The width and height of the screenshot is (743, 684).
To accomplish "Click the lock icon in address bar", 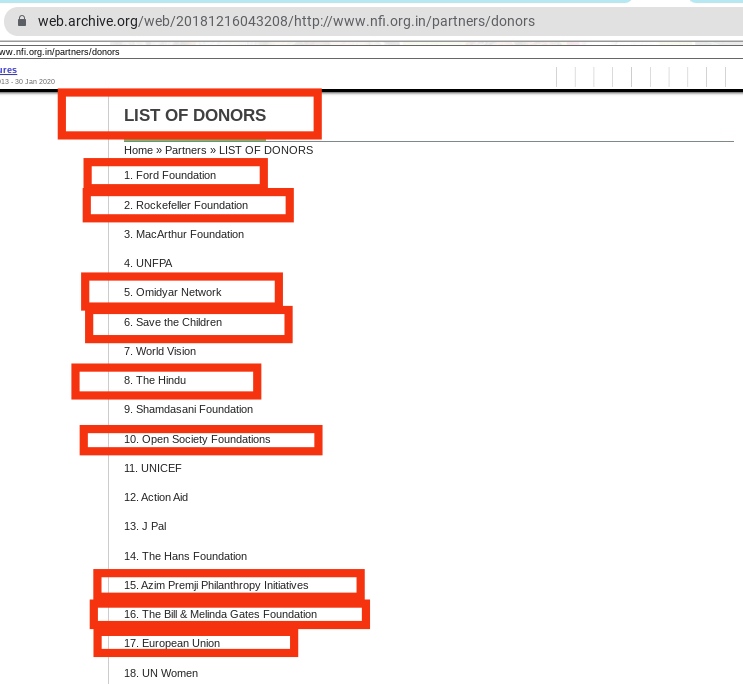I will [21, 21].
